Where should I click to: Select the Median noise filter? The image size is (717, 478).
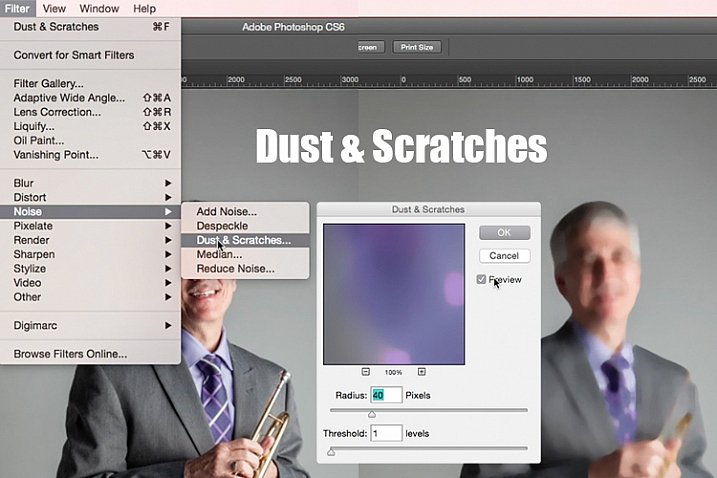tap(219, 255)
